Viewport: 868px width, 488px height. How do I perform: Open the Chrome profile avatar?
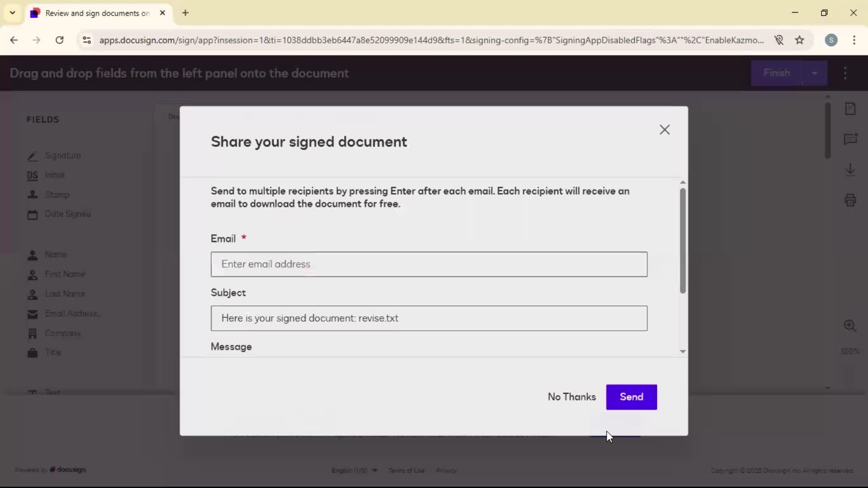click(831, 40)
